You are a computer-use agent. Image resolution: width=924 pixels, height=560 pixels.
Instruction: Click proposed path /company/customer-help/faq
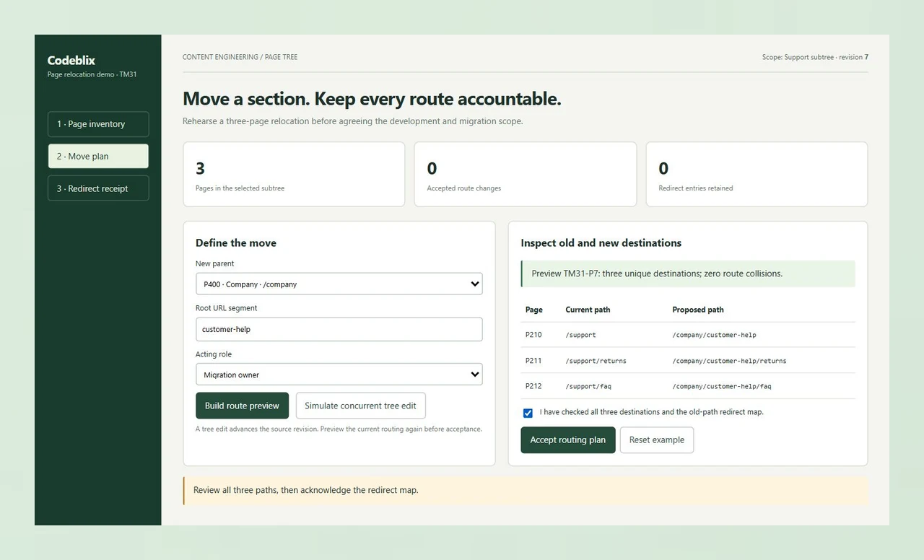(722, 386)
